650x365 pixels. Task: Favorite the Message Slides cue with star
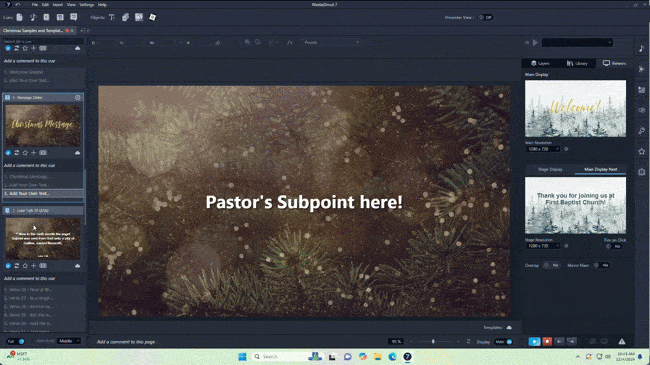coord(25,153)
